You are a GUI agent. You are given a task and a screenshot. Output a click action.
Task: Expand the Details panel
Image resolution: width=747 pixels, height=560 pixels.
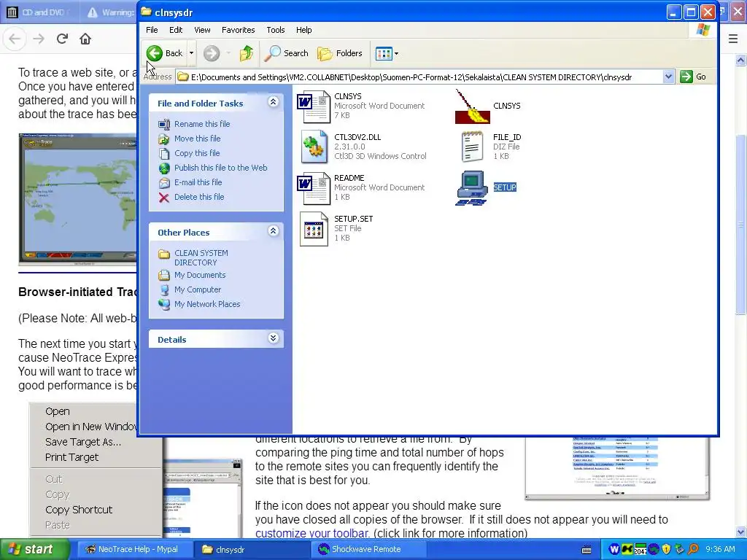coord(273,338)
